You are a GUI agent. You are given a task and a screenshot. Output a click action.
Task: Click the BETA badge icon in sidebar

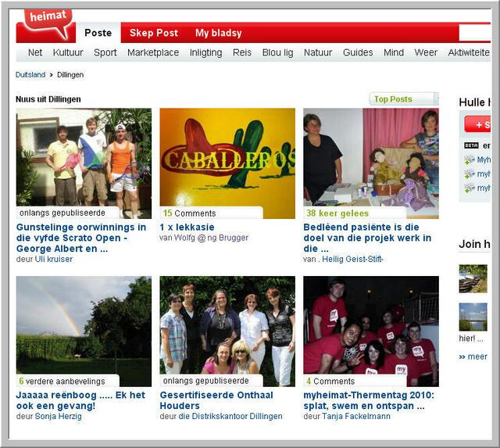[471, 145]
